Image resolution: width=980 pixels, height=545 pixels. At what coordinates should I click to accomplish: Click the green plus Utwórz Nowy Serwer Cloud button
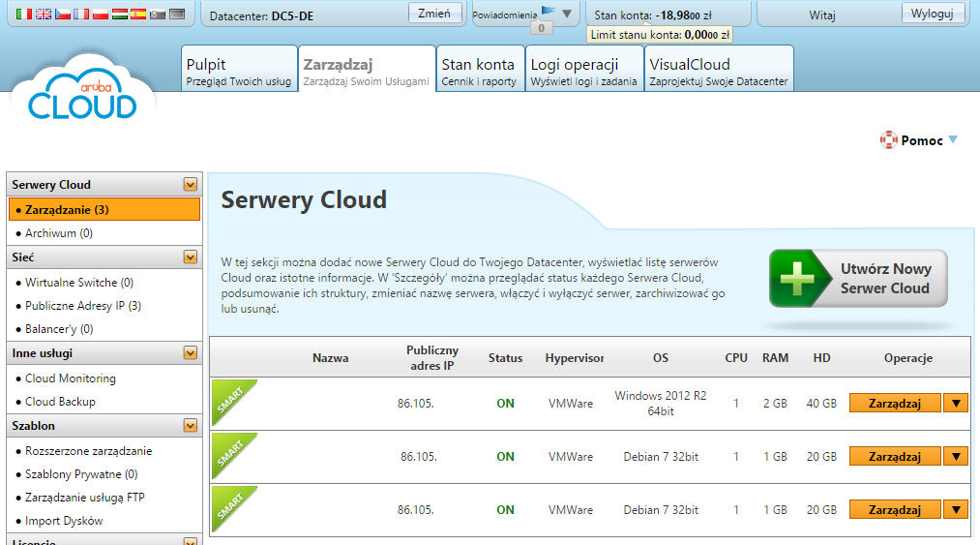tap(858, 279)
